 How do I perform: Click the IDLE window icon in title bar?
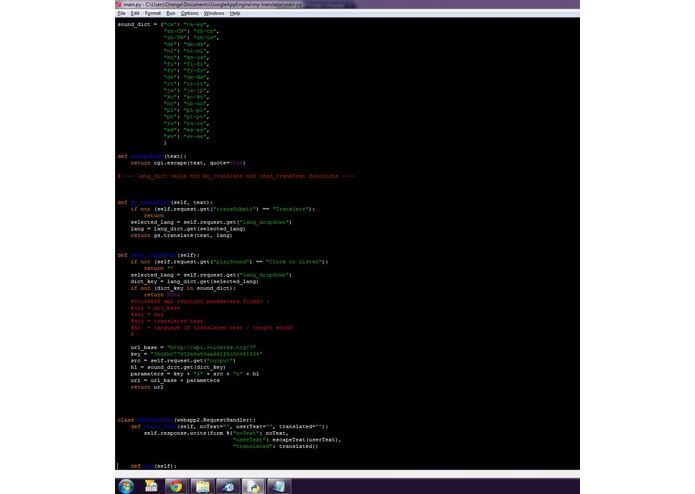[x=119, y=4]
